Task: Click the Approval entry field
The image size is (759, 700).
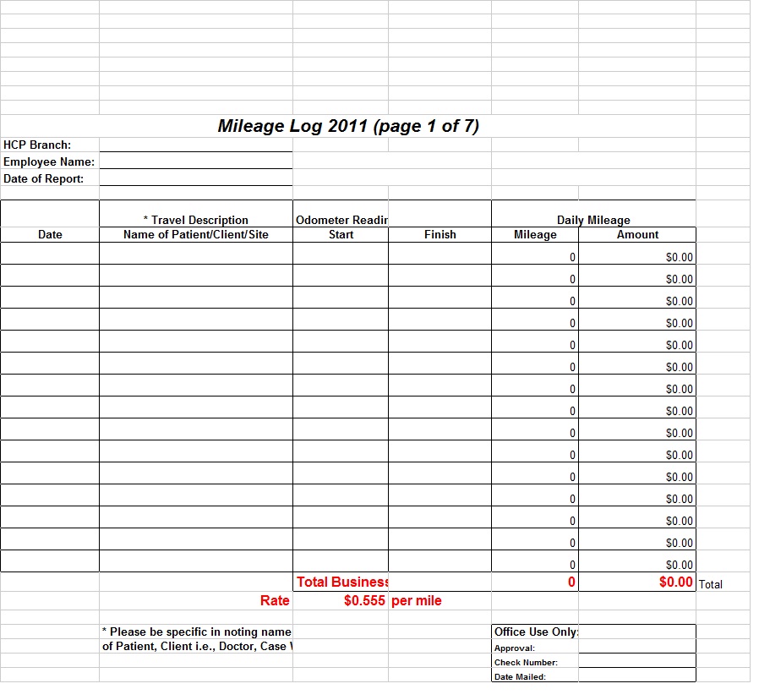Action: [x=637, y=646]
